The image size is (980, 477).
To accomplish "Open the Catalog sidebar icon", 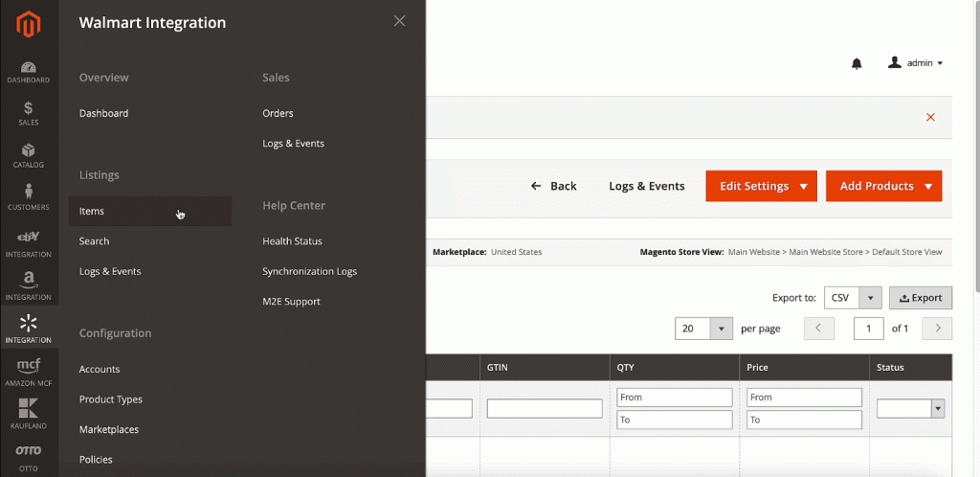I will pos(29,155).
